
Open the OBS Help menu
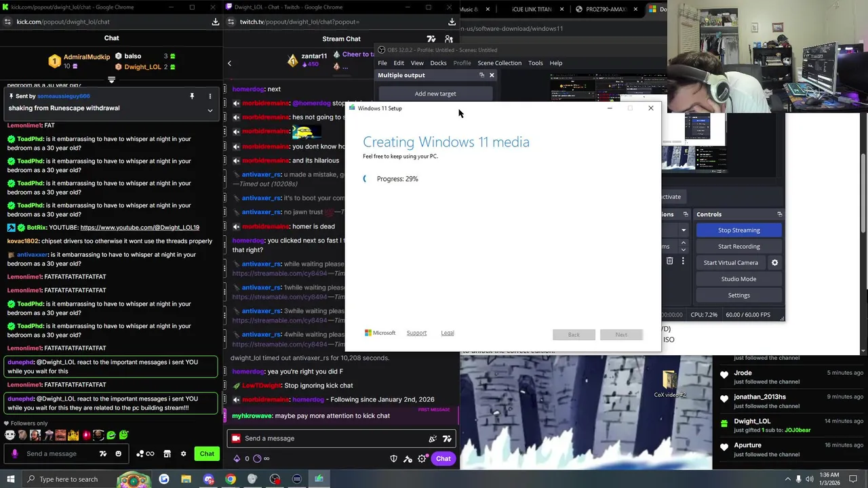[x=555, y=63]
